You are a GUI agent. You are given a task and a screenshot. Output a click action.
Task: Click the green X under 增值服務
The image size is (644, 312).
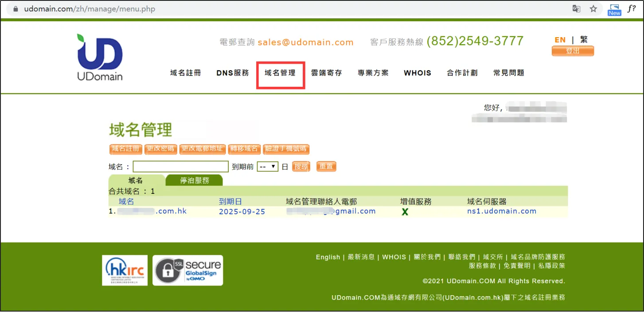click(405, 212)
